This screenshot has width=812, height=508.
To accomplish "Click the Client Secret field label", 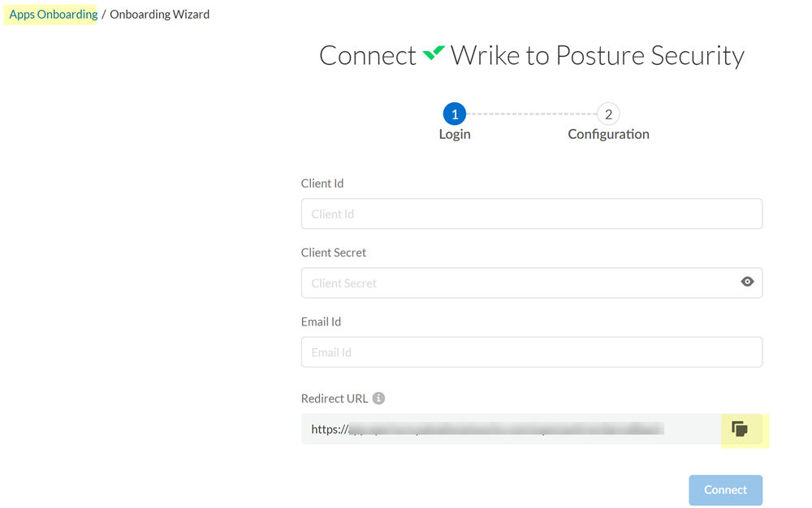I will pyautogui.click(x=334, y=252).
